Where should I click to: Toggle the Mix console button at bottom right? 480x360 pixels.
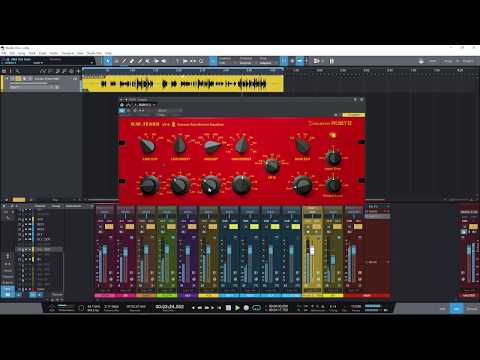pos(457,309)
